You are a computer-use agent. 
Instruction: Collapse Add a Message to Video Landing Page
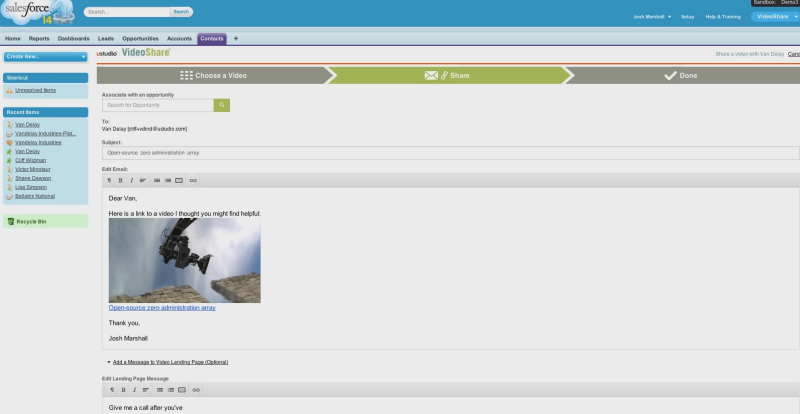pos(168,362)
